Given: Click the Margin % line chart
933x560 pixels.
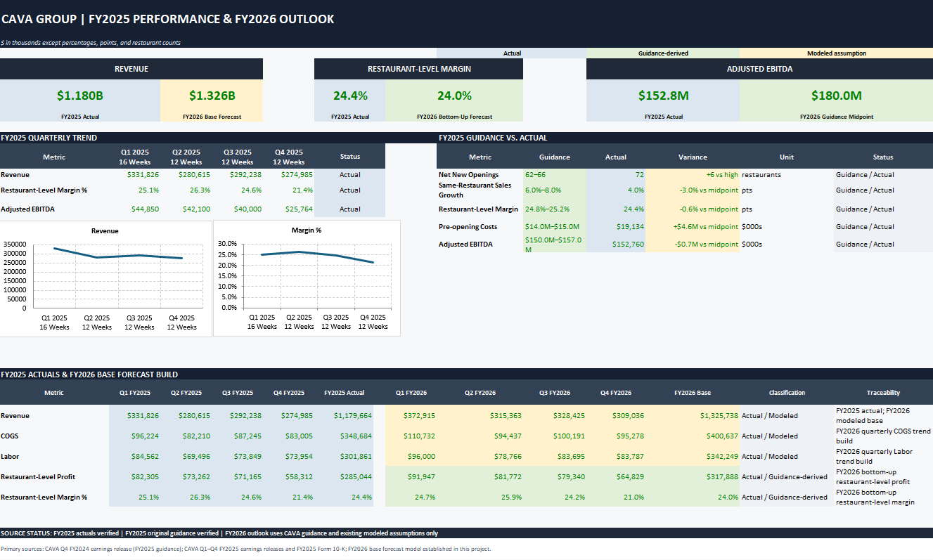Looking at the screenshot, I should [307, 278].
